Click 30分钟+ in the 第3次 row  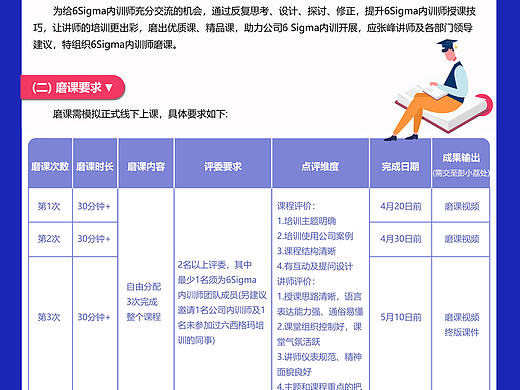[x=94, y=317]
